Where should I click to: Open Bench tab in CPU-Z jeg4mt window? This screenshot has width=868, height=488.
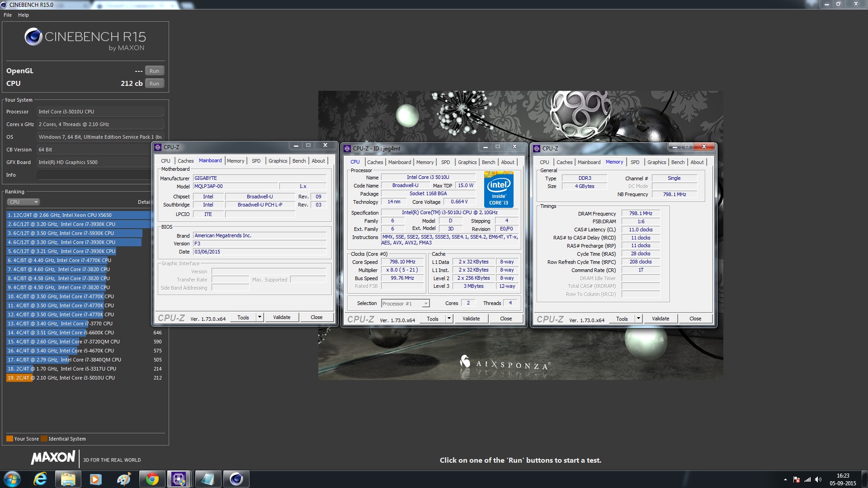point(488,162)
